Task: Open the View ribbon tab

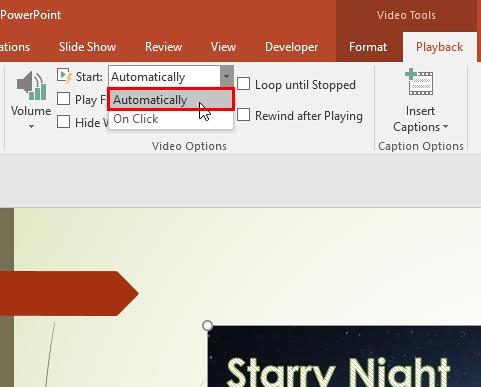Action: [223, 47]
